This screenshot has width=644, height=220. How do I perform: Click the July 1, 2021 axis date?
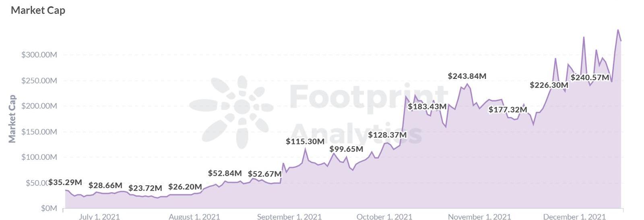click(99, 216)
